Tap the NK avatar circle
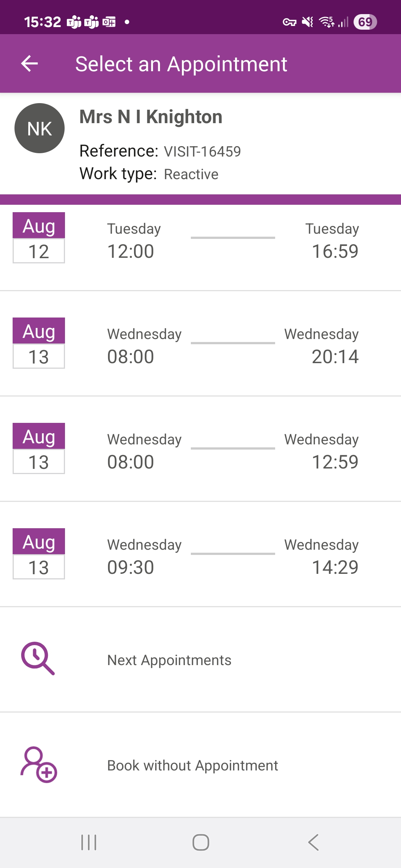401x868 pixels. coord(39,128)
